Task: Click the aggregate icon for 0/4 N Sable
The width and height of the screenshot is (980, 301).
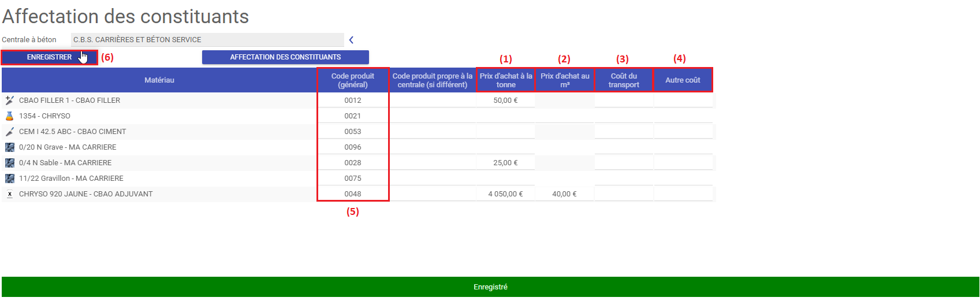Action: point(9,162)
